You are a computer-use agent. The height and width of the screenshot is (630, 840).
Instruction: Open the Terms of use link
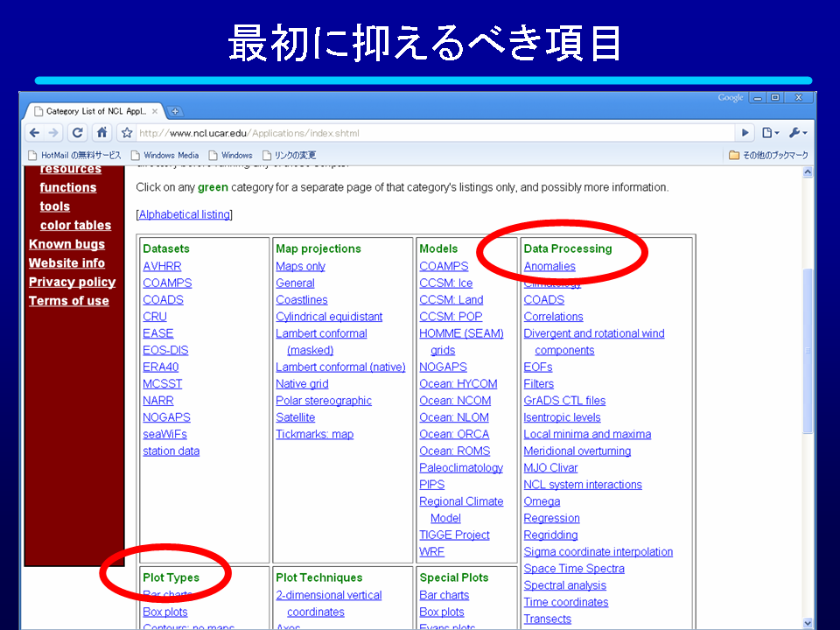[69, 301]
